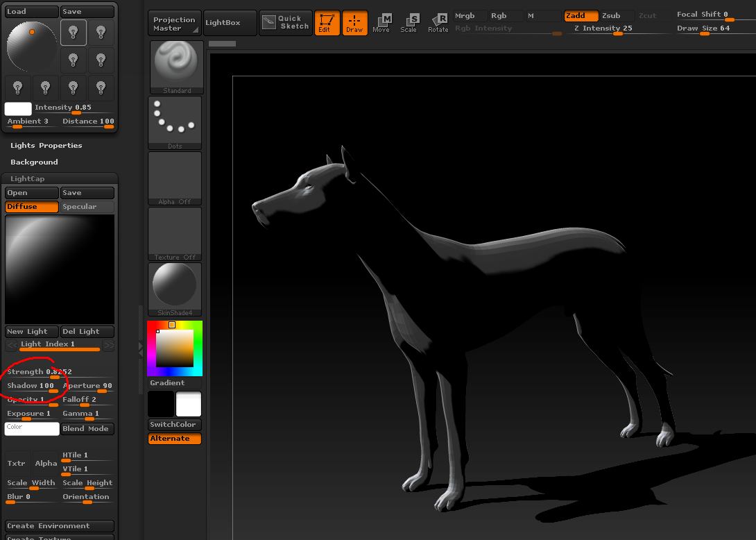The width and height of the screenshot is (756, 540).
Task: Go to next light index arrow
Action: [108, 345]
